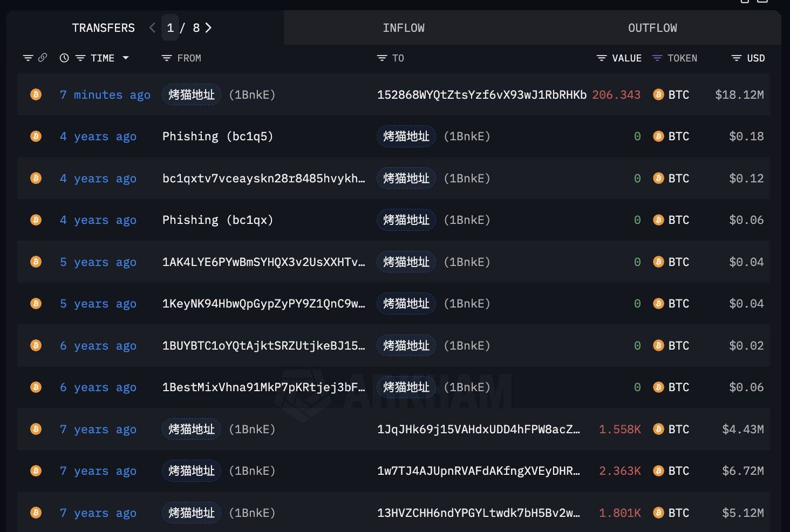This screenshot has height=532, width=790.
Task: Open the purple TOKEN filter icon
Action: point(657,58)
